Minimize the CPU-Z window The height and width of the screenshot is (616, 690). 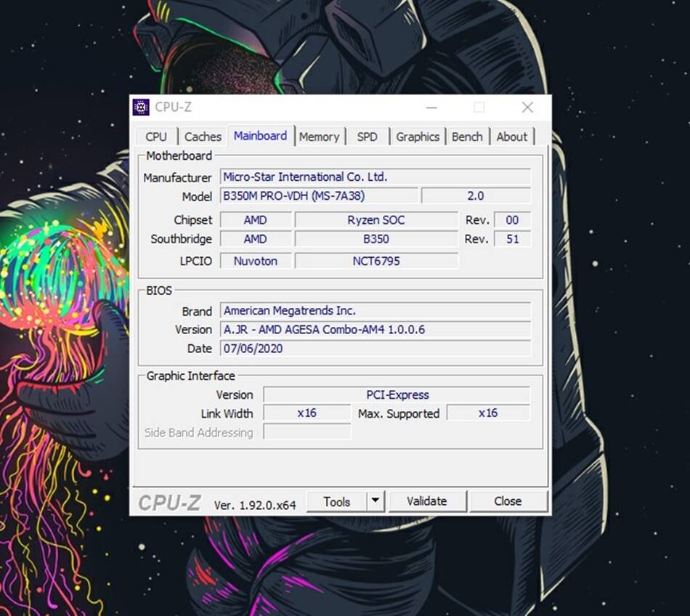coord(431,108)
